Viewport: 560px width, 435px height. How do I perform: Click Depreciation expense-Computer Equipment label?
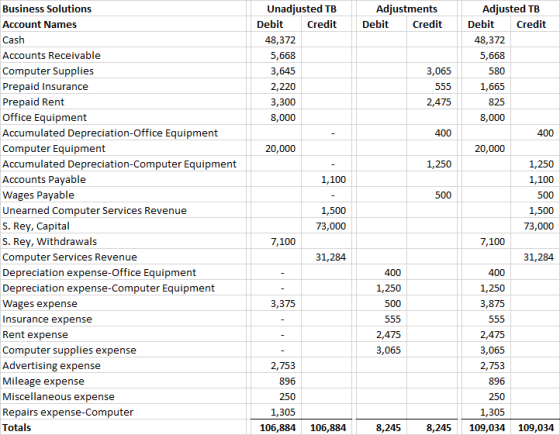tap(109, 289)
